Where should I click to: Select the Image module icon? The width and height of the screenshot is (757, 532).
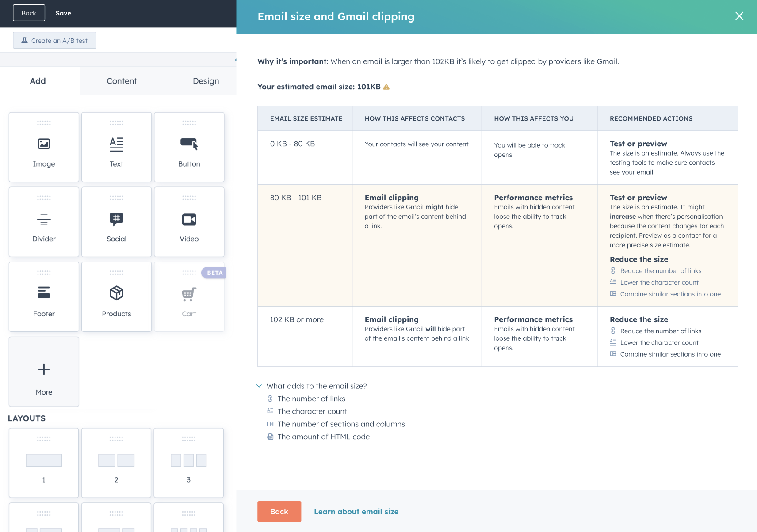[x=44, y=144]
